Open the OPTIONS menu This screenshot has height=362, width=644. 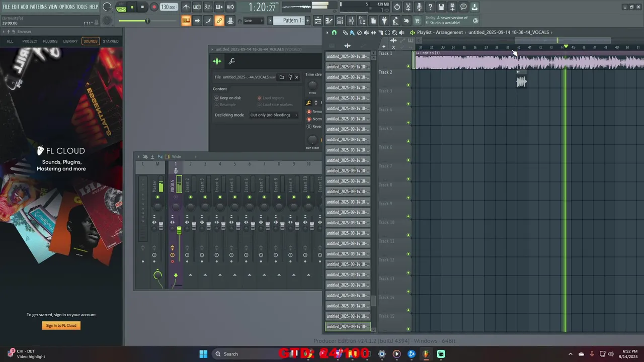pos(67,7)
